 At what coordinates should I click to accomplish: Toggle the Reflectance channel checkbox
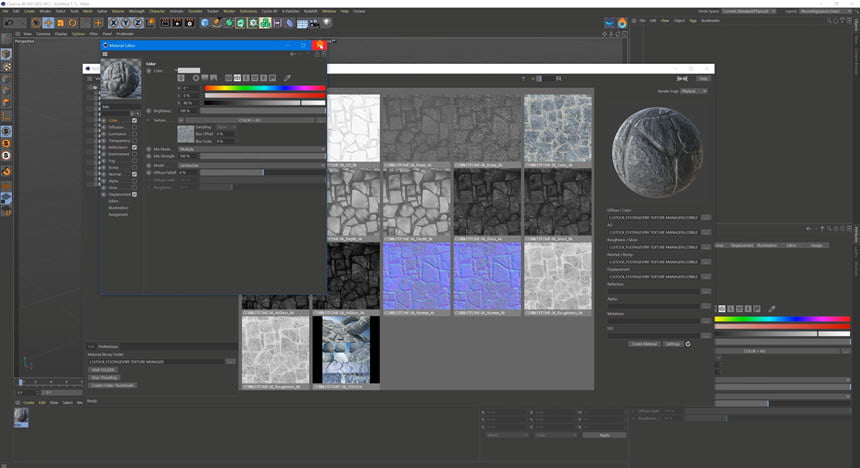click(134, 148)
